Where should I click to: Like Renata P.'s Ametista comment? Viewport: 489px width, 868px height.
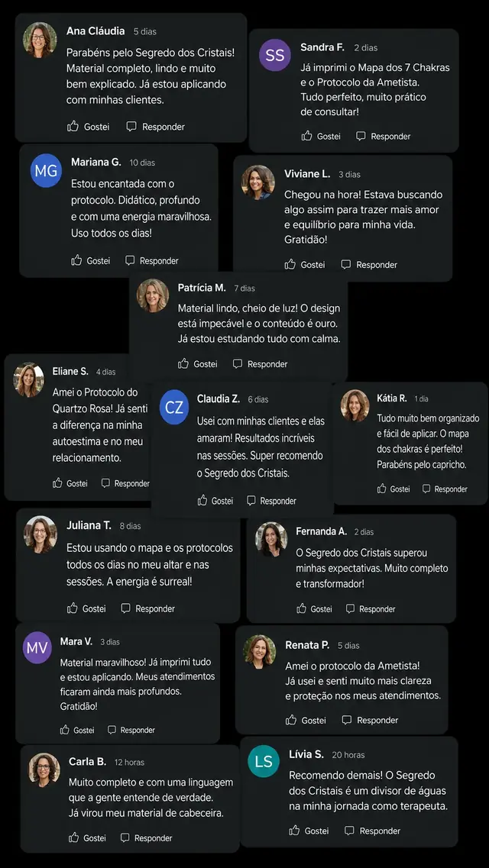pyautogui.click(x=291, y=720)
